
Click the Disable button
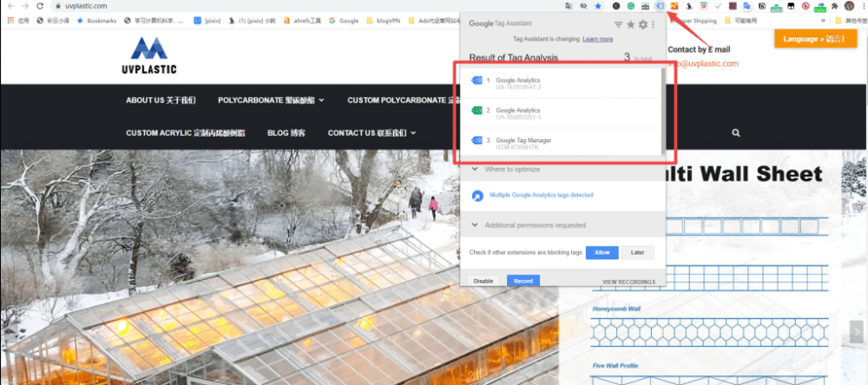coord(483,281)
